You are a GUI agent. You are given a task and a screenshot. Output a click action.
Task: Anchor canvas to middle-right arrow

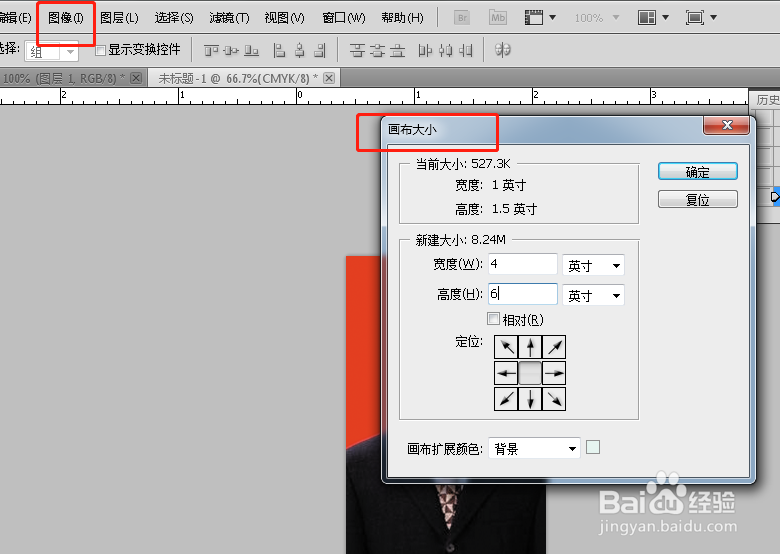(554, 373)
